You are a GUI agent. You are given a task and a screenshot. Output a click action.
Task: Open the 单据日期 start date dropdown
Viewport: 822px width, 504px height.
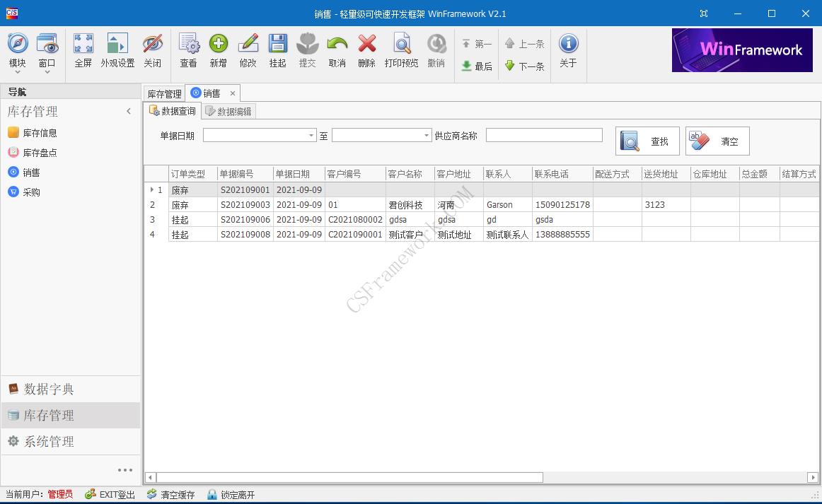(x=311, y=135)
